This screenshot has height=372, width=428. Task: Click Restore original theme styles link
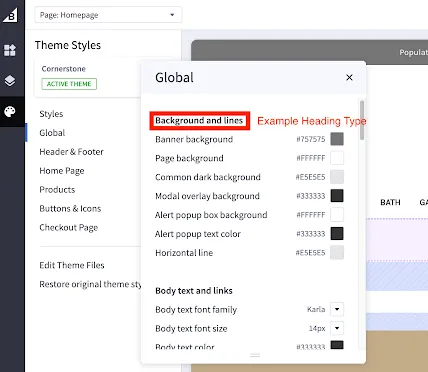tap(90, 284)
